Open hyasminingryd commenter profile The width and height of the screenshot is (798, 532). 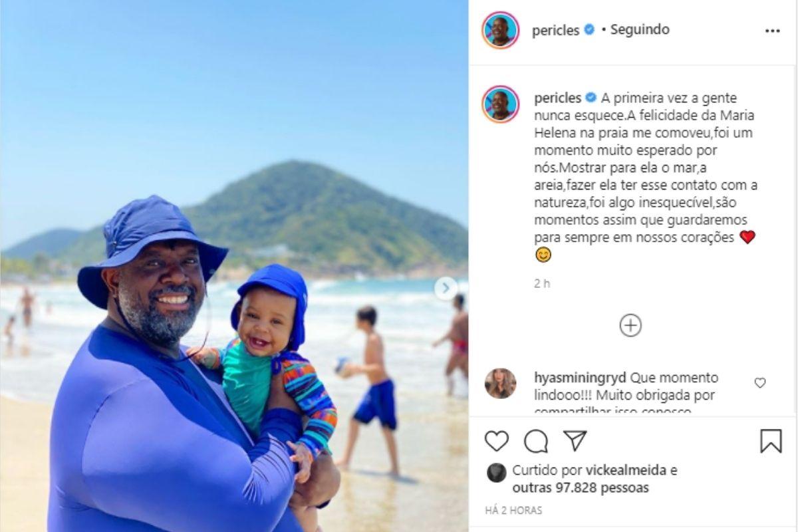click(580, 378)
